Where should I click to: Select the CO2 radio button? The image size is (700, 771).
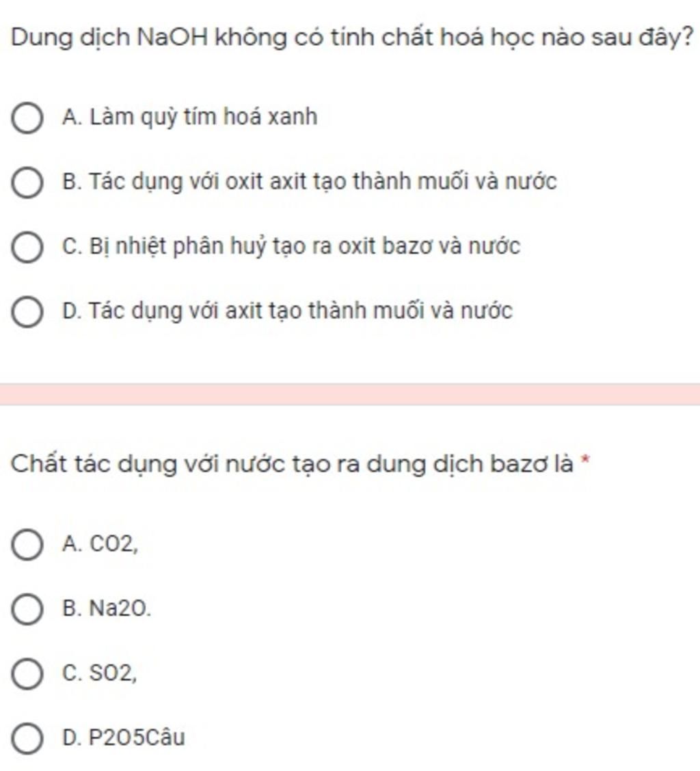(27, 545)
